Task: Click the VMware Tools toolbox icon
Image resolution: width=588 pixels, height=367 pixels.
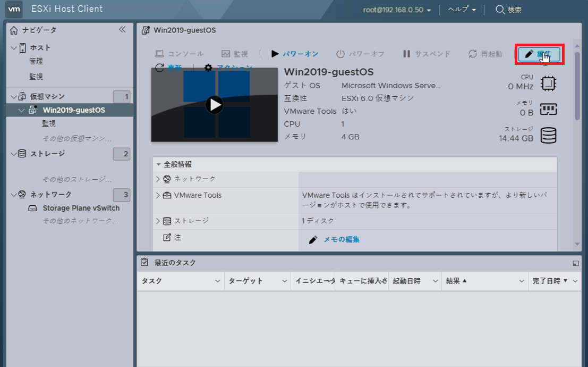Action: (167, 195)
